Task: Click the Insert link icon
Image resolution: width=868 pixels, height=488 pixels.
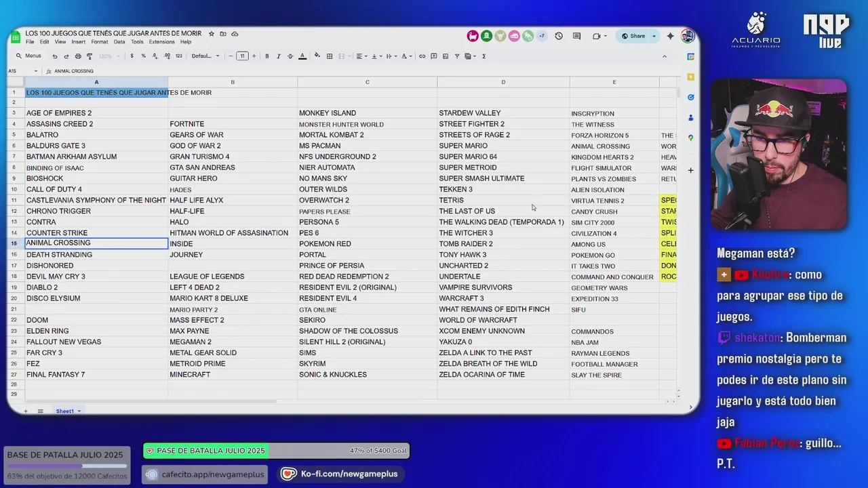Action: click(422, 56)
